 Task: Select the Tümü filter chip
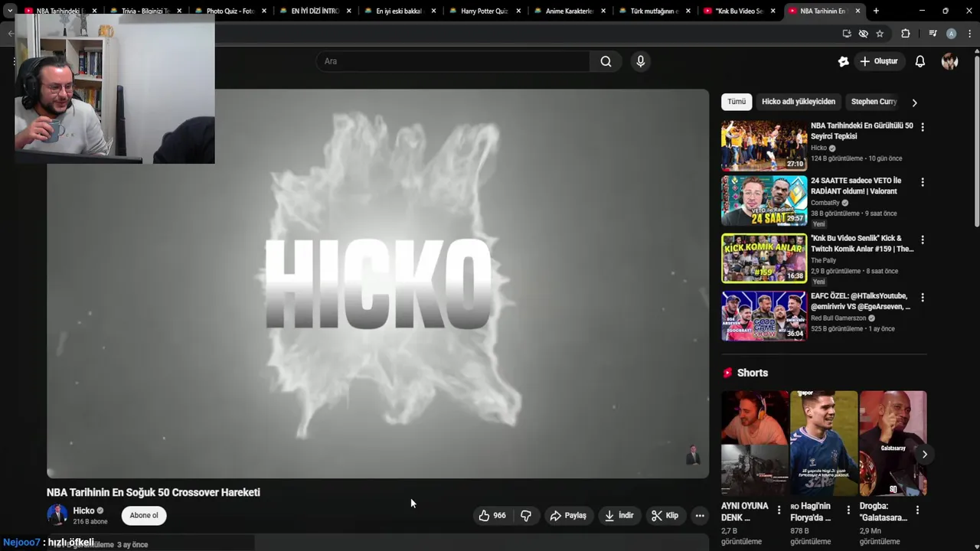click(737, 102)
